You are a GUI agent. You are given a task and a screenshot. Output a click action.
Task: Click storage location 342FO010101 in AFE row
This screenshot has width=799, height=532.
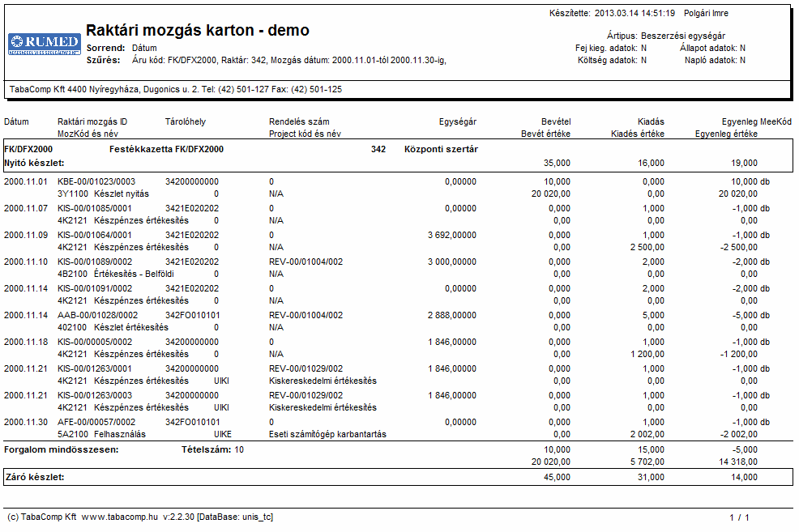[193, 422]
